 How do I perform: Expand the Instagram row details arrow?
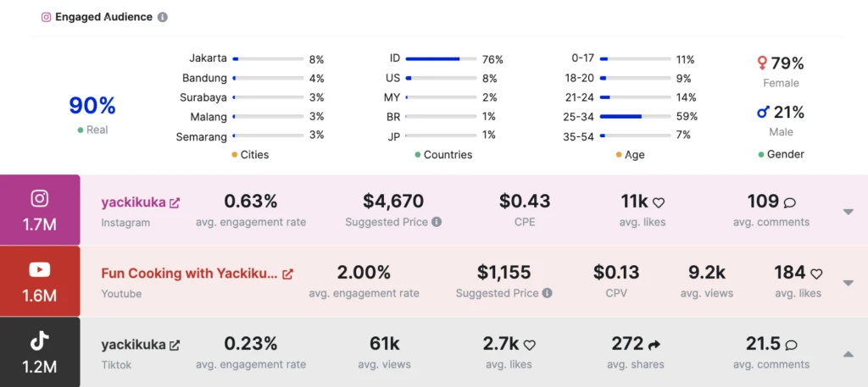848,212
